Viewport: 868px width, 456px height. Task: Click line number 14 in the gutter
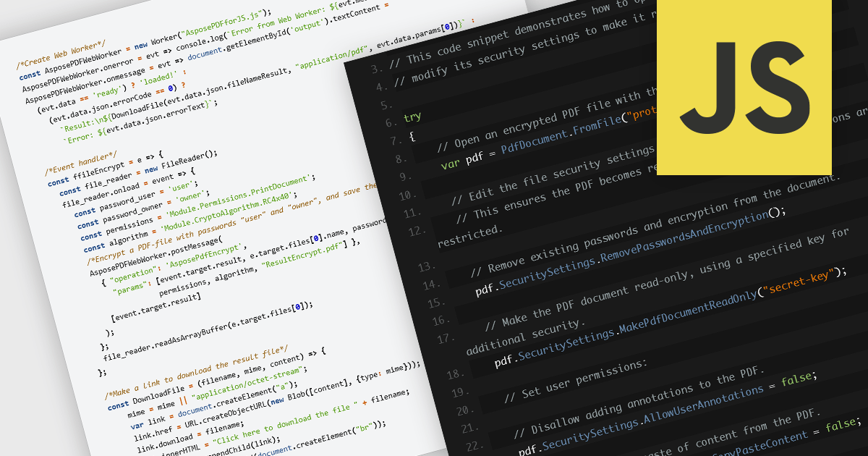(x=431, y=285)
